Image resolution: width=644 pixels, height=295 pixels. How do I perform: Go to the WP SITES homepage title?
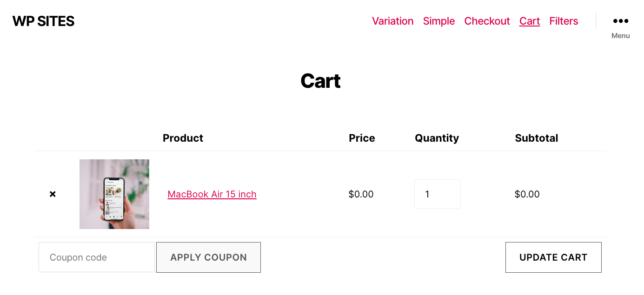coord(43,21)
